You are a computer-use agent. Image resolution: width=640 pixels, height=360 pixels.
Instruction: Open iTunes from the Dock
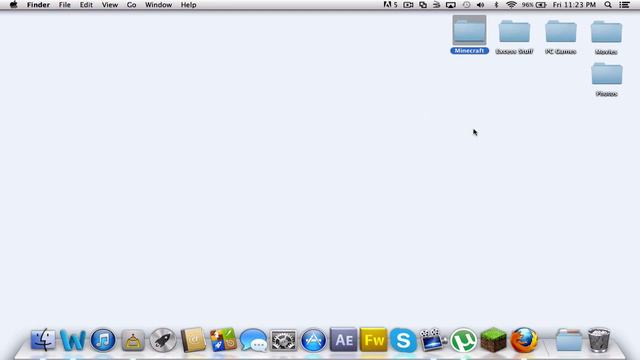click(103, 340)
